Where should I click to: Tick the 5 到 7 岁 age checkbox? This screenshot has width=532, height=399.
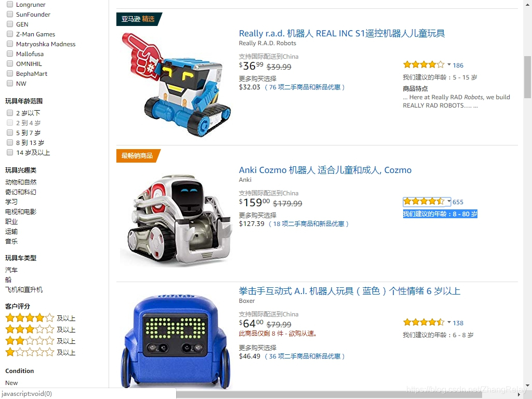click(x=10, y=132)
